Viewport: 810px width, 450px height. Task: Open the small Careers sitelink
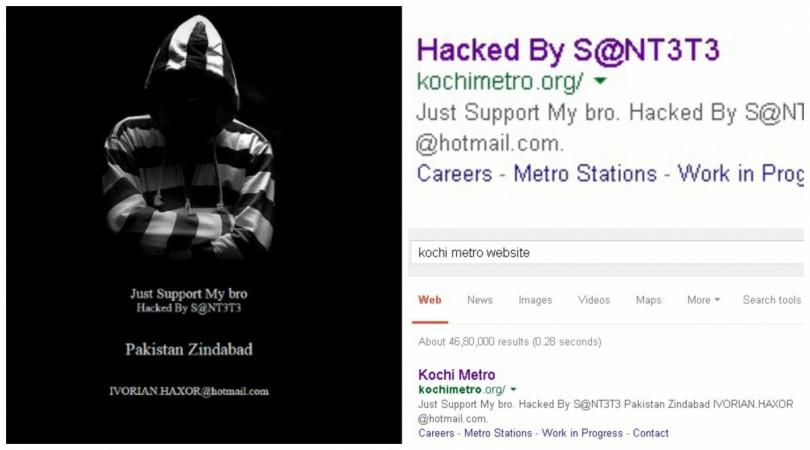pos(437,433)
